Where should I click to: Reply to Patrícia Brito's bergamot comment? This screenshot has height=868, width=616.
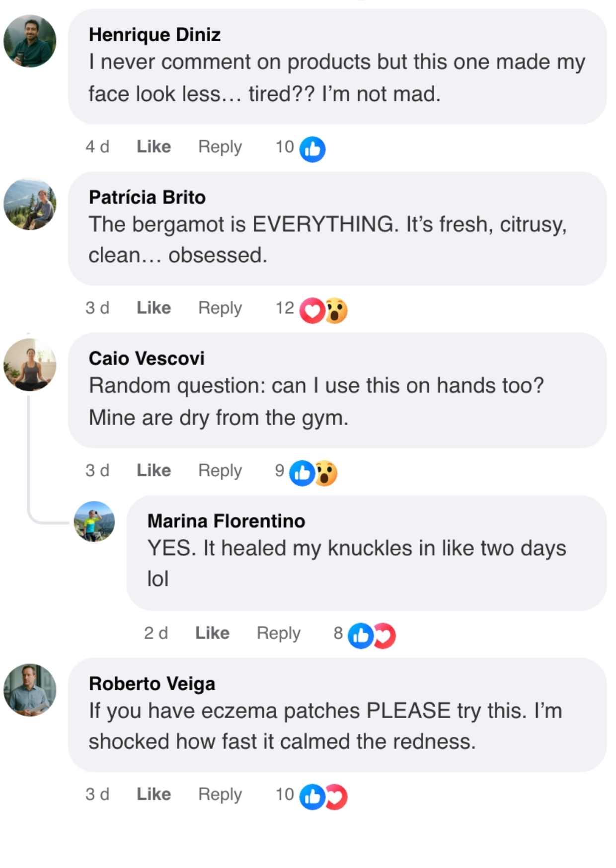click(220, 308)
